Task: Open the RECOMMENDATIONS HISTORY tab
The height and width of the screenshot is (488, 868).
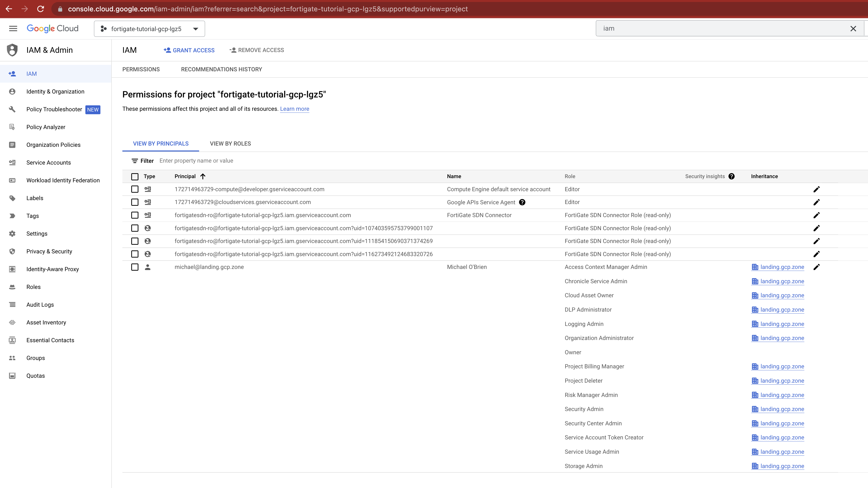Action: [221, 69]
